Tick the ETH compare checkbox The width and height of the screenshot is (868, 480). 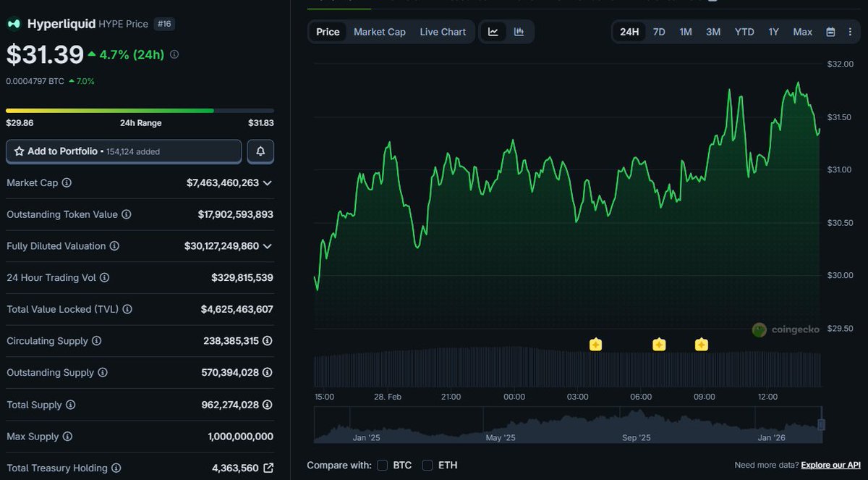(x=427, y=465)
